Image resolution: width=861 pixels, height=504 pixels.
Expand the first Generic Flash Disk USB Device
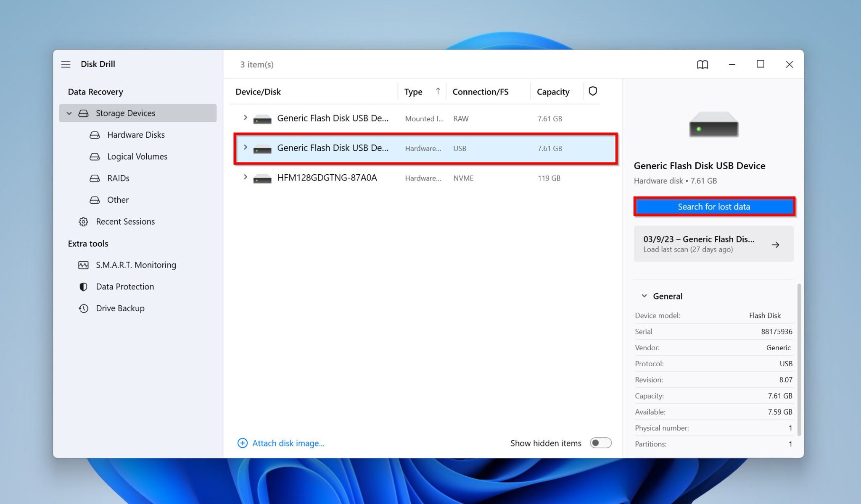coord(246,118)
